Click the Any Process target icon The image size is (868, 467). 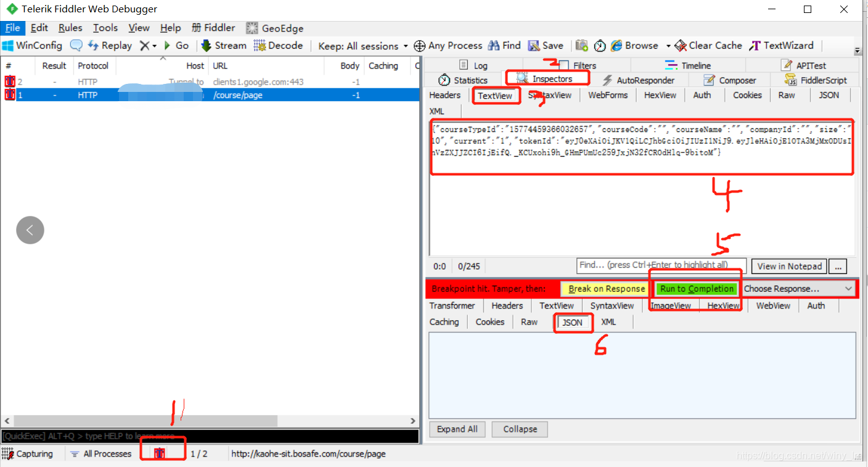click(420, 46)
